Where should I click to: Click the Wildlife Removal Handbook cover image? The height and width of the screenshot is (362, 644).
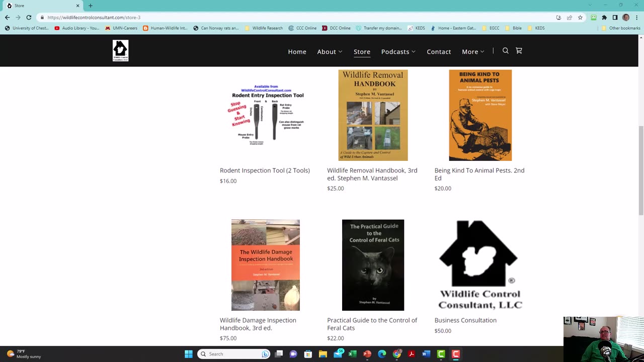point(373,115)
